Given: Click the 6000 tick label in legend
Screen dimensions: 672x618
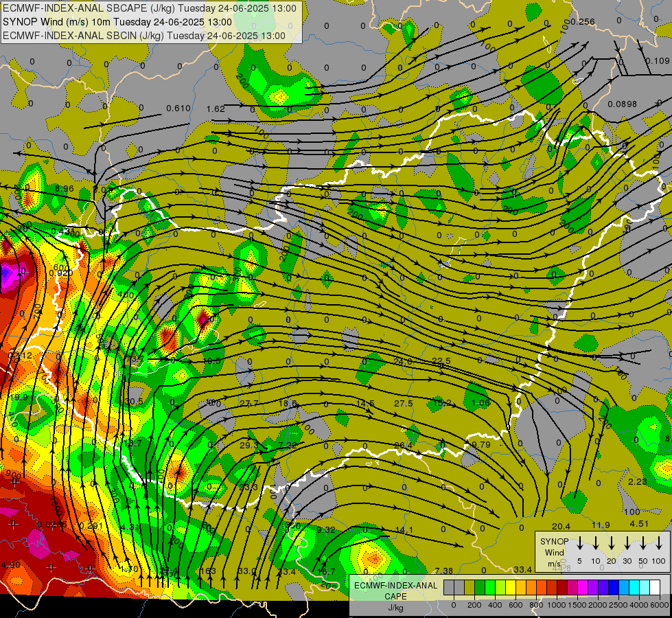Looking at the screenshot, I should coord(659,605).
